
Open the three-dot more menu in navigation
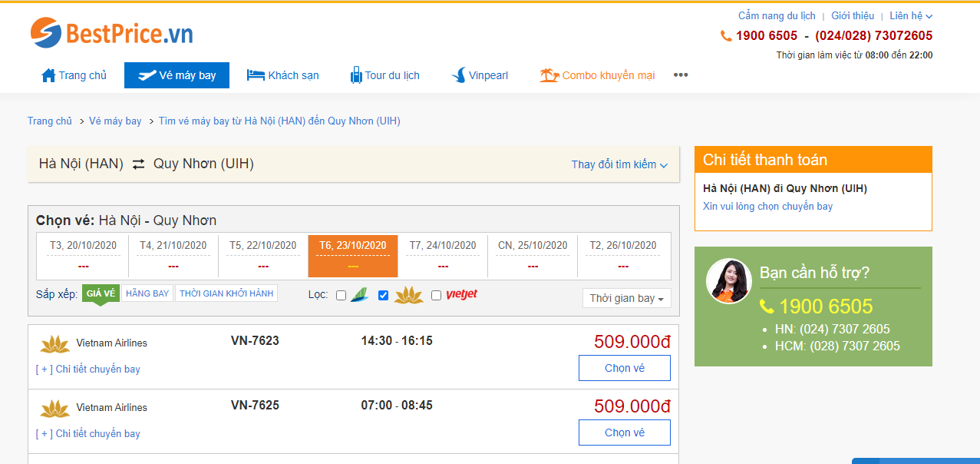pos(681,75)
